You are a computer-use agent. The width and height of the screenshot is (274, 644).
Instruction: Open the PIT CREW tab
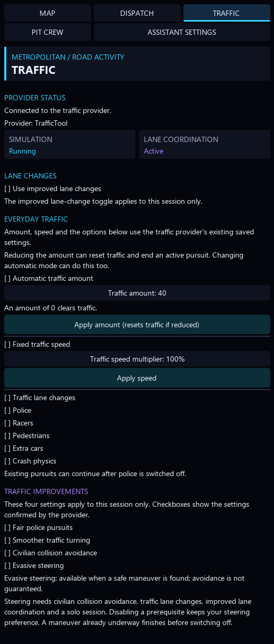pos(47,32)
